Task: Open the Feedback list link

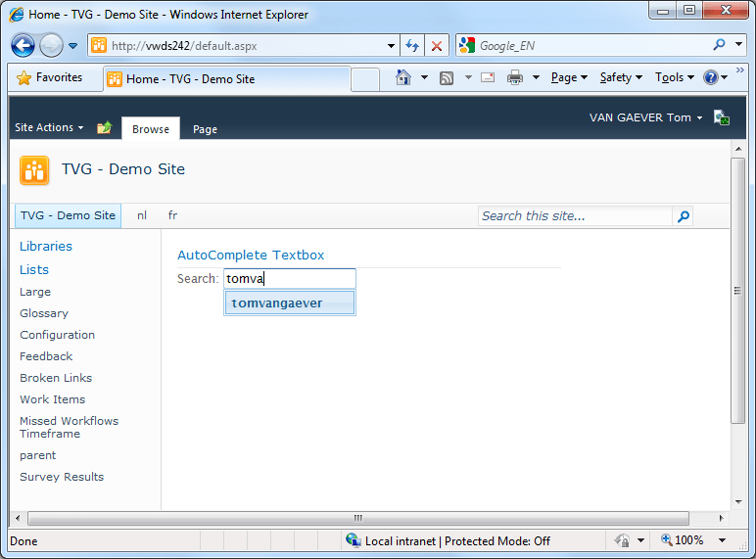Action: pyautogui.click(x=46, y=356)
